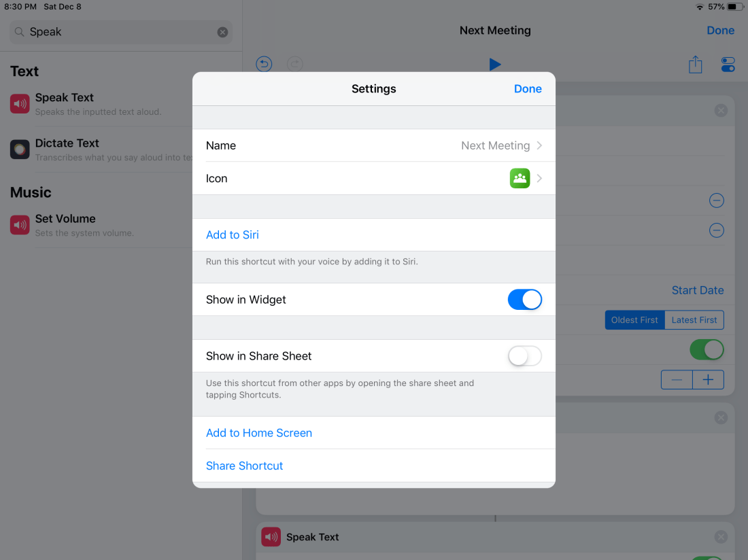Clear the Speak search text
The width and height of the screenshot is (748, 560).
[222, 32]
